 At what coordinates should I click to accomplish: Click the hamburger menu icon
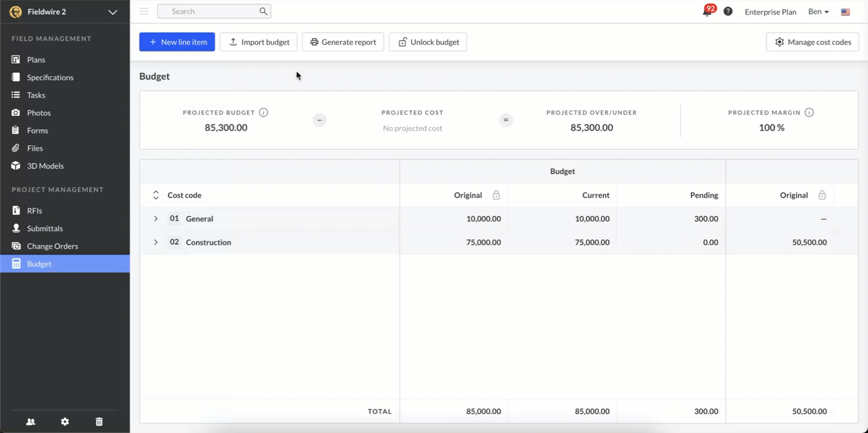(144, 11)
